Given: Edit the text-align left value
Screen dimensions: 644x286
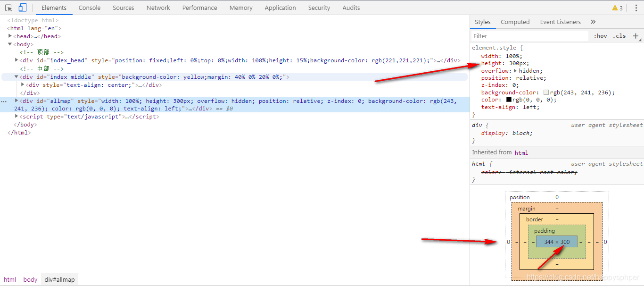Looking at the screenshot, I should (x=529, y=107).
